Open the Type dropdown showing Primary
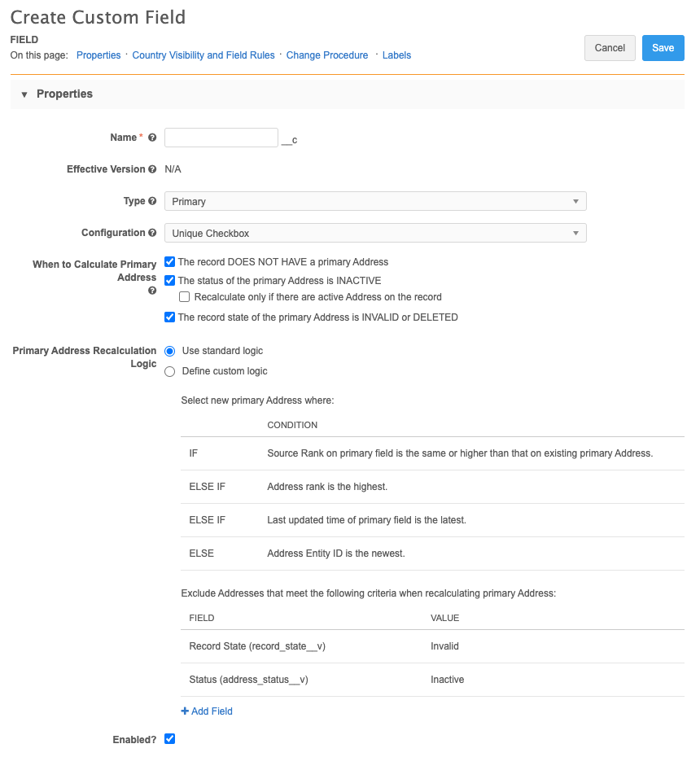Viewport: 700px width, 757px height. coord(375,201)
